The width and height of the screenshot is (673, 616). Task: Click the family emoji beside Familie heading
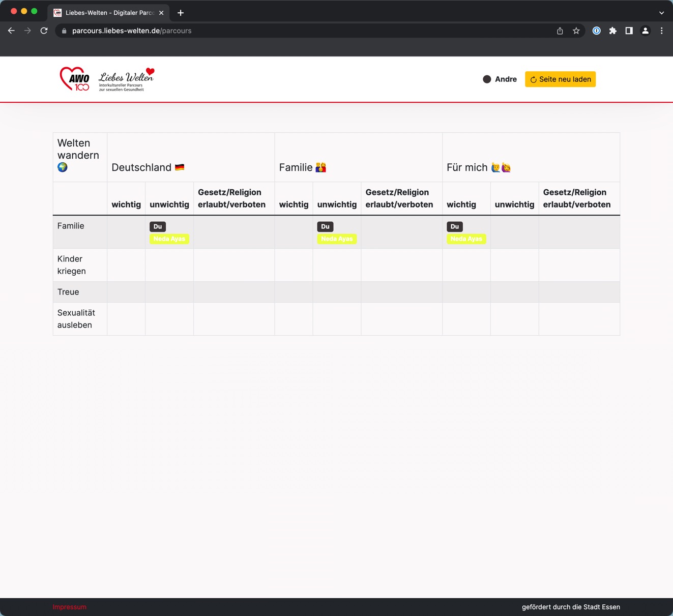click(x=320, y=167)
